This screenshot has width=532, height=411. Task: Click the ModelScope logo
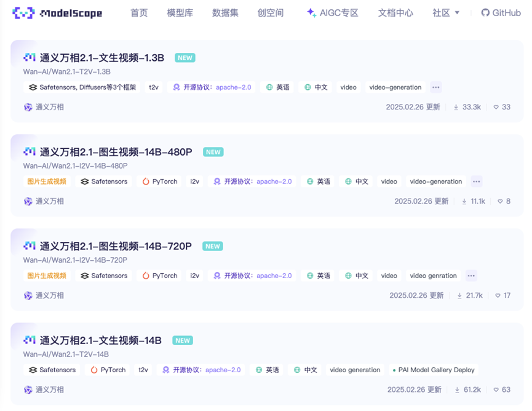point(57,13)
